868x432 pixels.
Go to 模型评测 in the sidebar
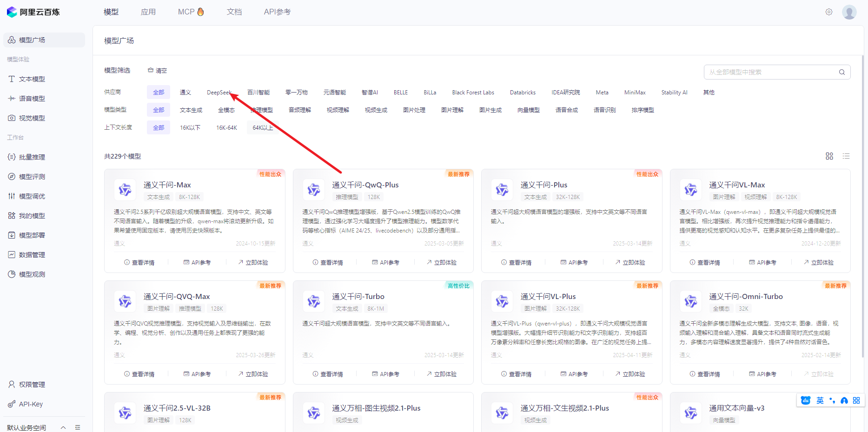point(32,177)
